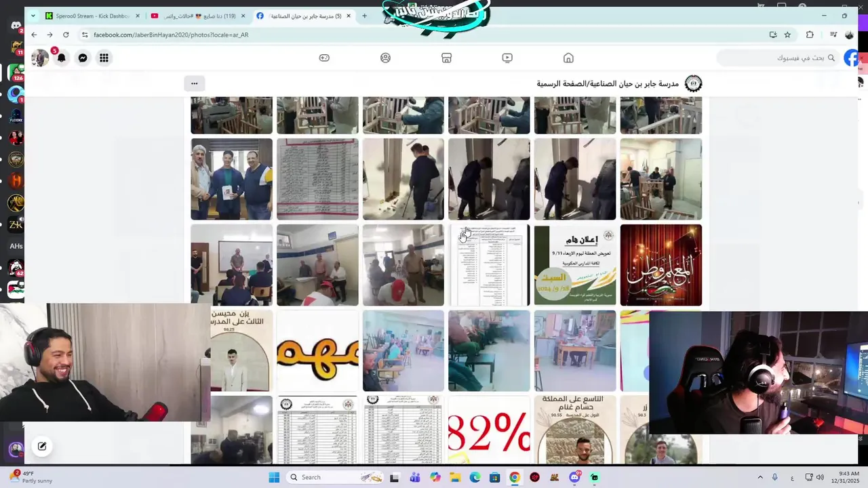Image resolution: width=868 pixels, height=488 pixels.
Task: Click the page's round logo avatar
Action: coord(693,83)
